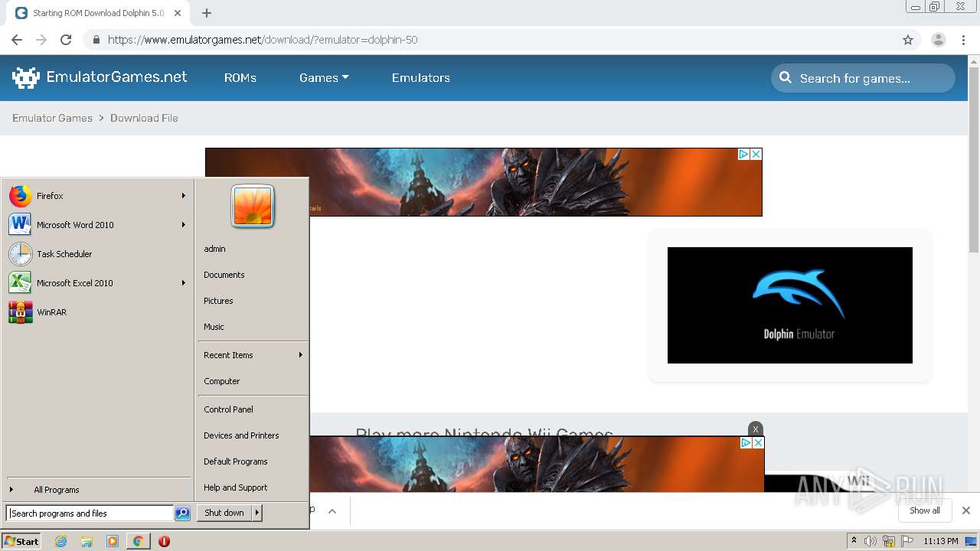This screenshot has width=980, height=551.
Task: Click the EmulatorGames.net logo
Action: 100,77
